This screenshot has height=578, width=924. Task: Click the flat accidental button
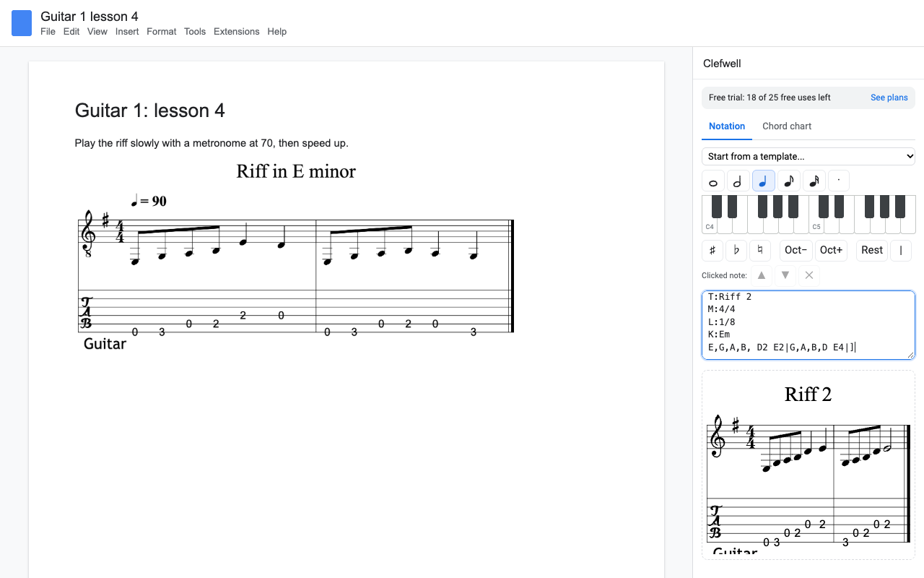tap(736, 250)
